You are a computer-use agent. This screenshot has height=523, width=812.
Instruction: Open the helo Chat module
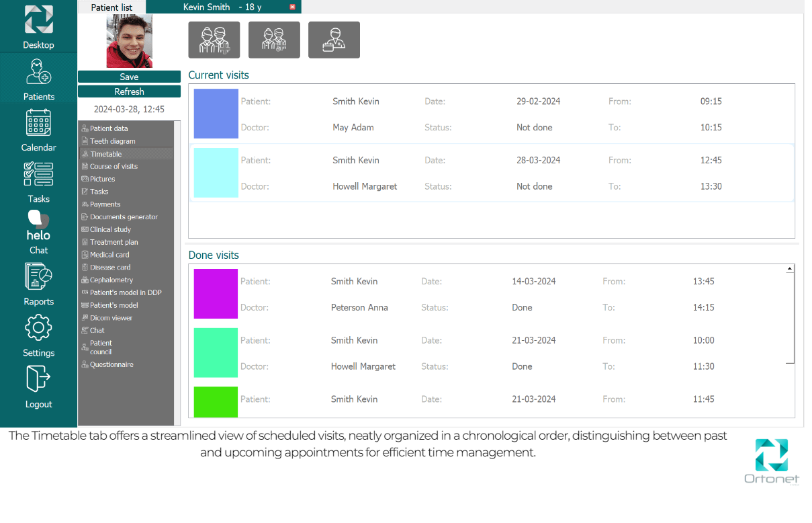38,232
